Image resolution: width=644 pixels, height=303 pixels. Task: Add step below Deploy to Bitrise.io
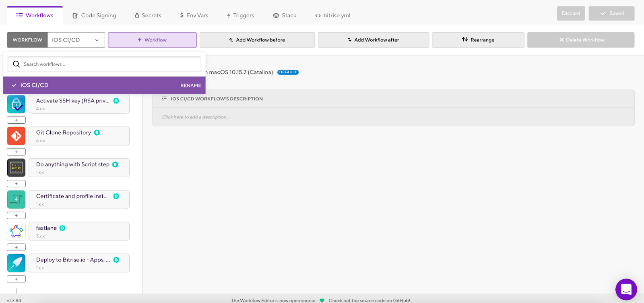pos(16,279)
